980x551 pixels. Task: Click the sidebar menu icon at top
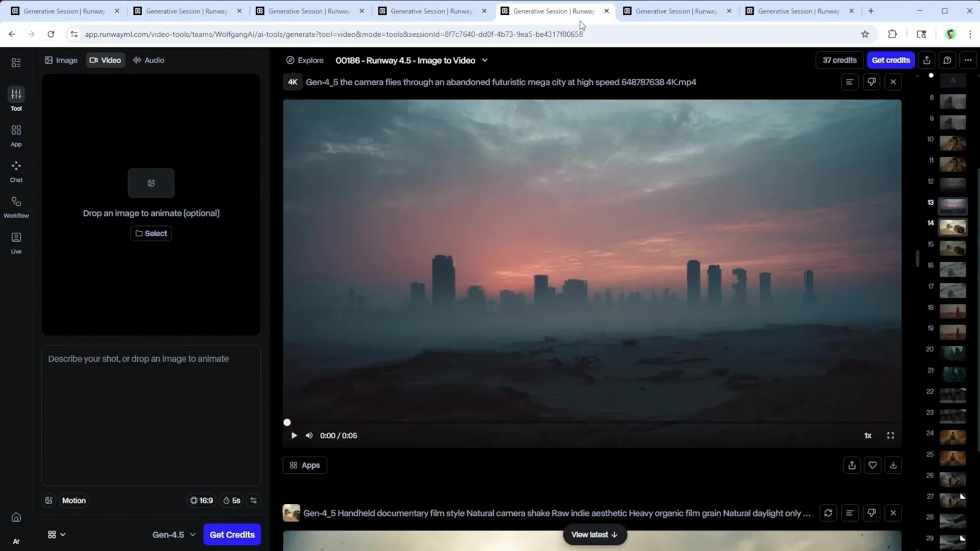tap(16, 62)
